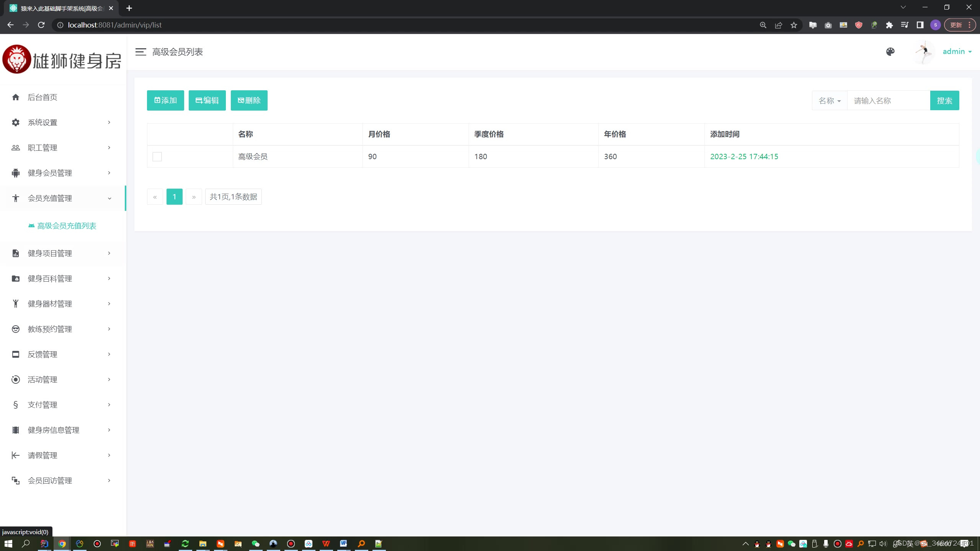Reload the page using refresh icon
The image size is (980, 551).
pyautogui.click(x=41, y=25)
